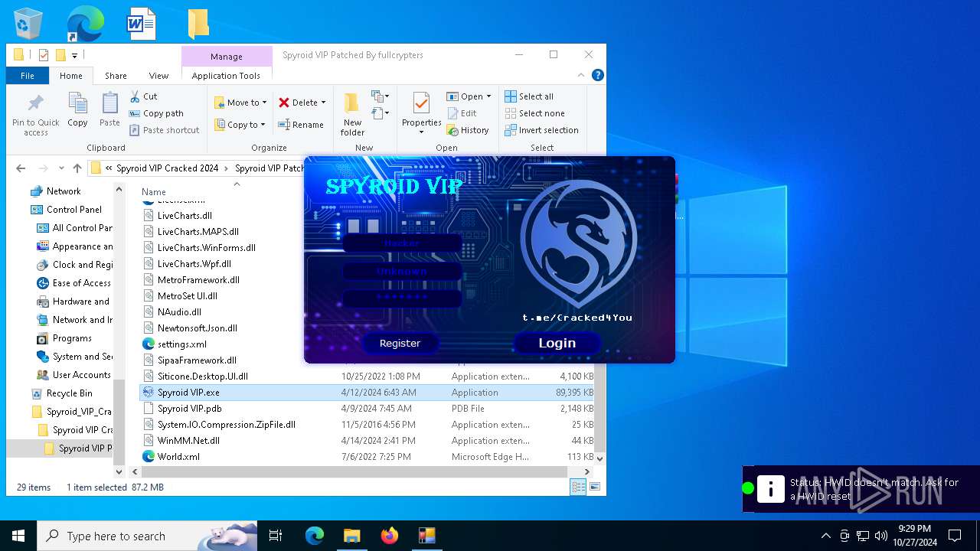Open the Delete dropdown arrow
Screen dimensions: 980x551
(323, 103)
